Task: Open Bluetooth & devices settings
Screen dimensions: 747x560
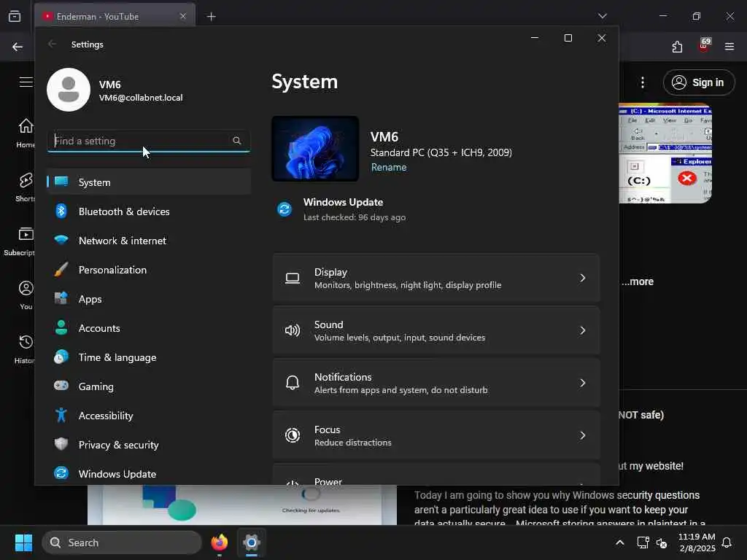Action: tap(149, 211)
